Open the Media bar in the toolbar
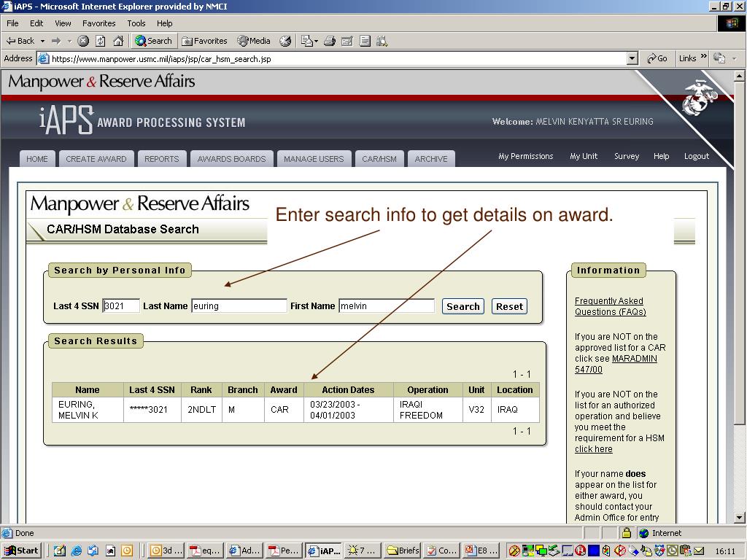The width and height of the screenshot is (747, 560). 254,41
